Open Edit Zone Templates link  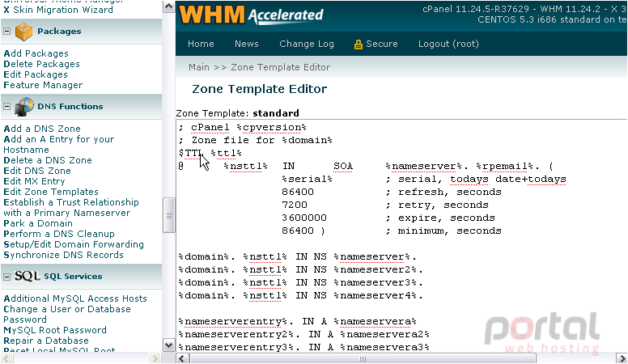click(51, 192)
